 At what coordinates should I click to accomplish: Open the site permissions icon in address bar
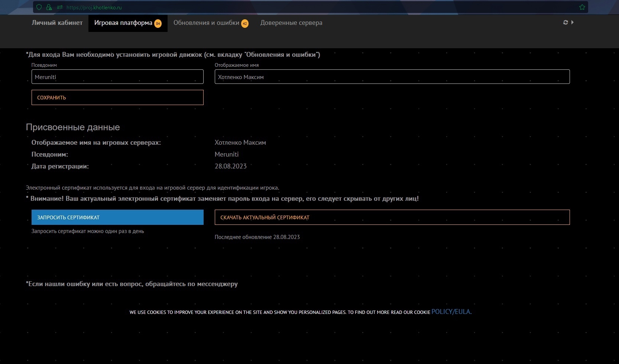(59, 7)
